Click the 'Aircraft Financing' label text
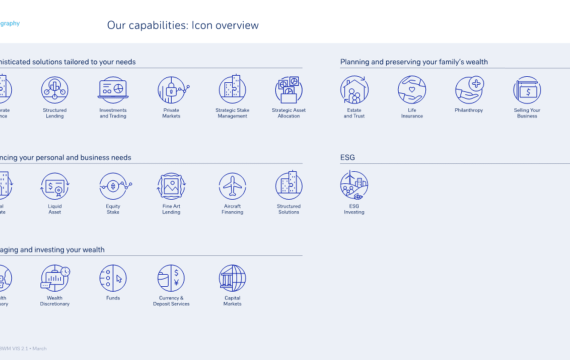 (232, 209)
